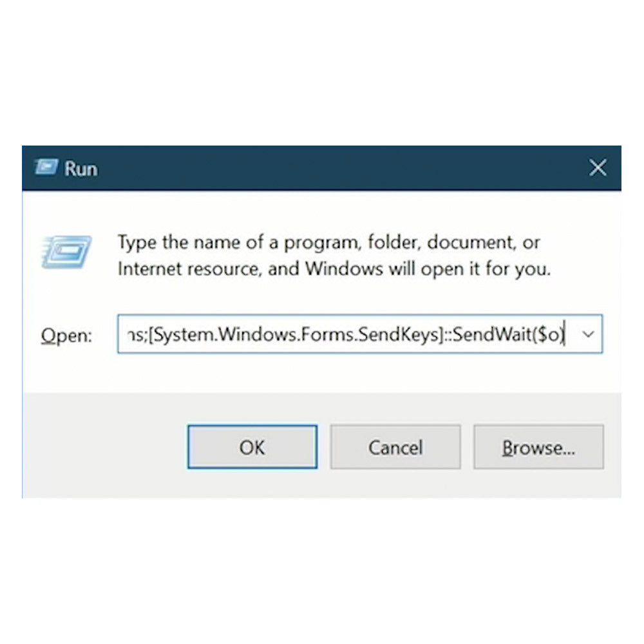Click the word Windows in description

[344, 269]
